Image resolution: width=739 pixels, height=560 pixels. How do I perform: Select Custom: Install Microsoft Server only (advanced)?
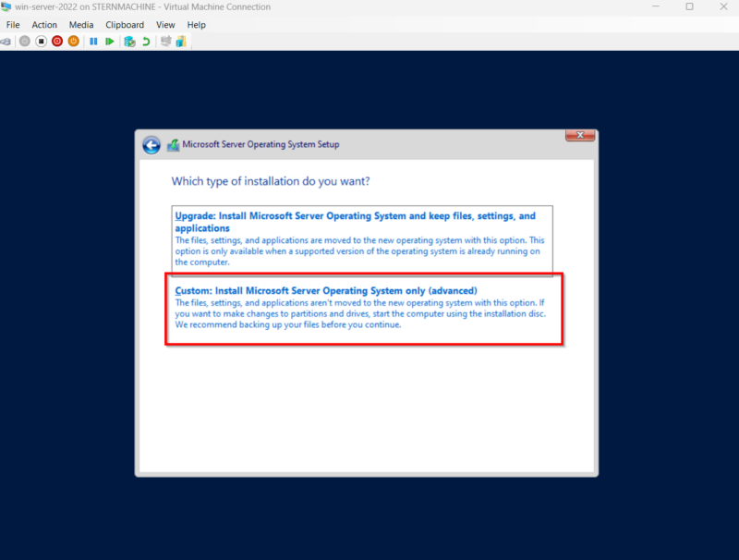point(364,309)
